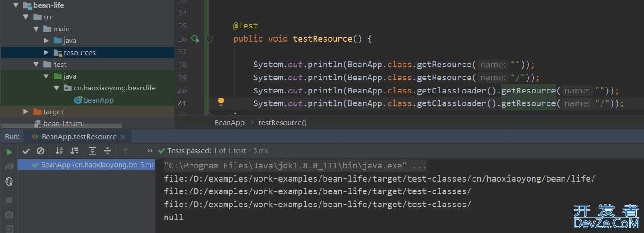
Task: Click the "/" string on line 39
Action: (518, 78)
